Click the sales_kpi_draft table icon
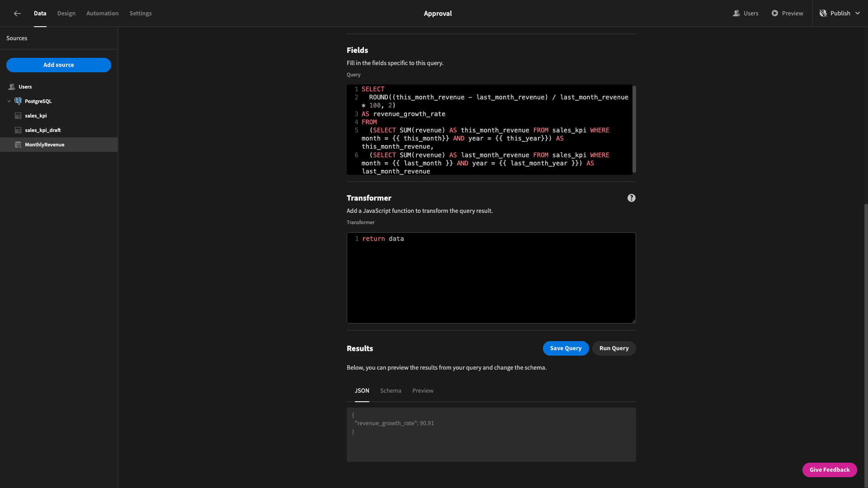Viewport: 868px width, 488px height. click(x=18, y=130)
